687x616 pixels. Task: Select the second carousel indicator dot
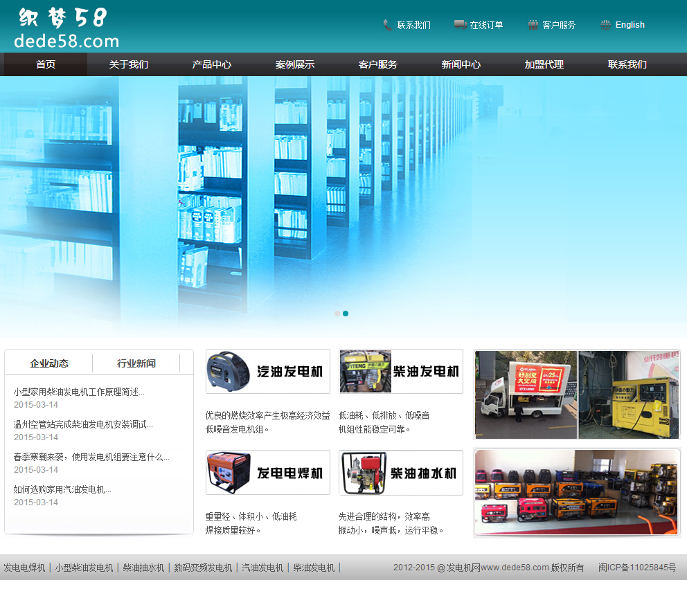(x=346, y=314)
